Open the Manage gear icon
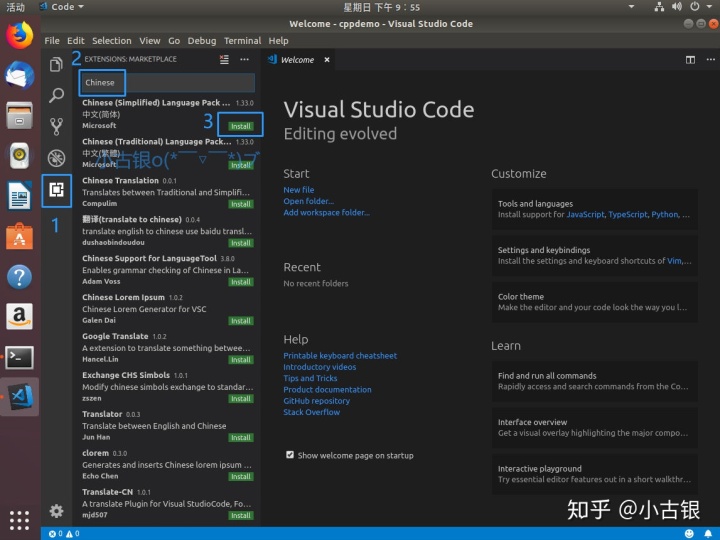 [56, 511]
